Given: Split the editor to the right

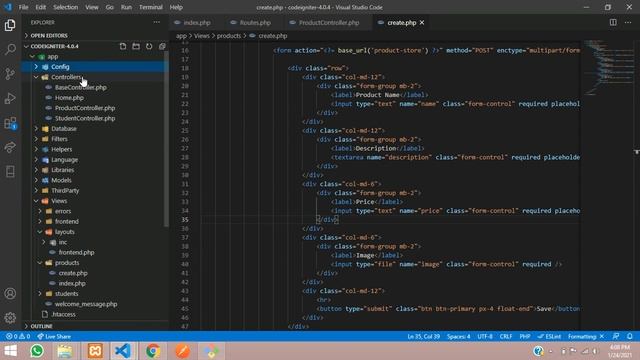Looking at the screenshot, I should coord(613,22).
